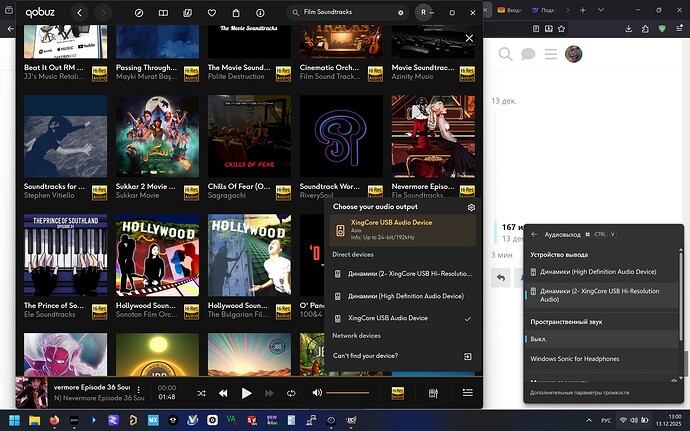The image size is (690, 431).
Task: Click the now-playing album art thumbnail
Action: tap(32, 393)
